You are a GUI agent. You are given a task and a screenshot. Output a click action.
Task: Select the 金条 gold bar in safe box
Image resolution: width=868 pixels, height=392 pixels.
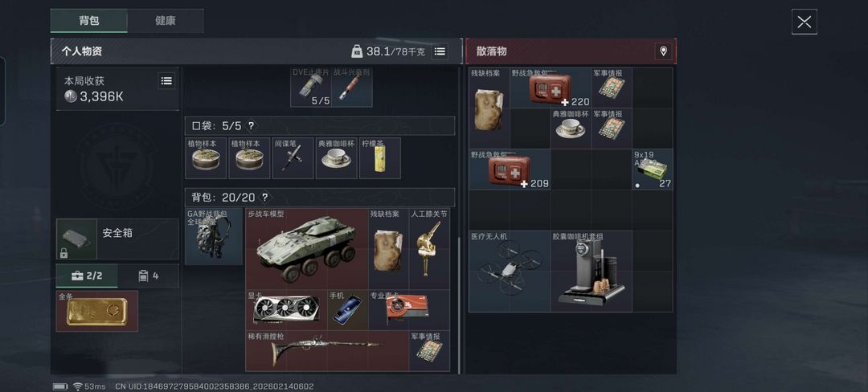point(97,312)
